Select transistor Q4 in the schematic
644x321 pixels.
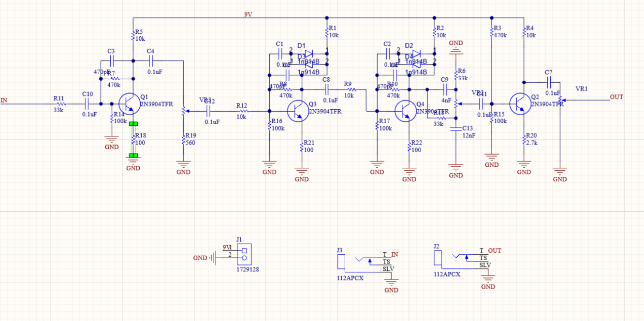pyautogui.click(x=404, y=110)
